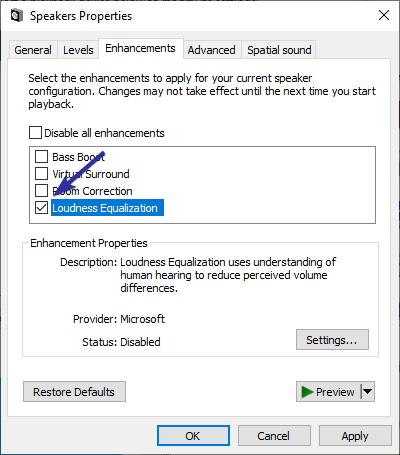The height and width of the screenshot is (455, 400).
Task: Enable the Virtual Surround checkbox
Action: pos(41,173)
